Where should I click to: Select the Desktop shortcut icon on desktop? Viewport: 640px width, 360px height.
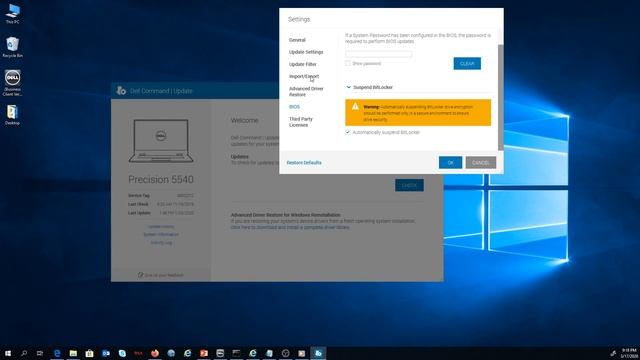click(12, 115)
